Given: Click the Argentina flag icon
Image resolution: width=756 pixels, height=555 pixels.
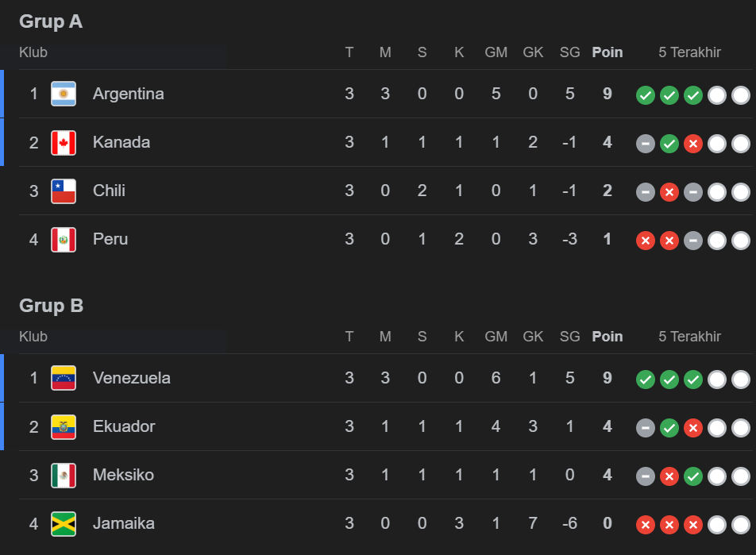Looking at the screenshot, I should point(64,94).
